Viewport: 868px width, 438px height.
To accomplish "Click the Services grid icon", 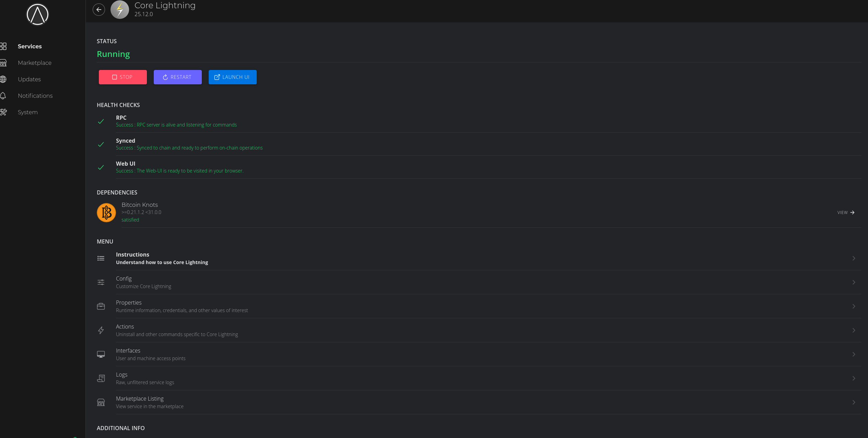I will pos(3,46).
